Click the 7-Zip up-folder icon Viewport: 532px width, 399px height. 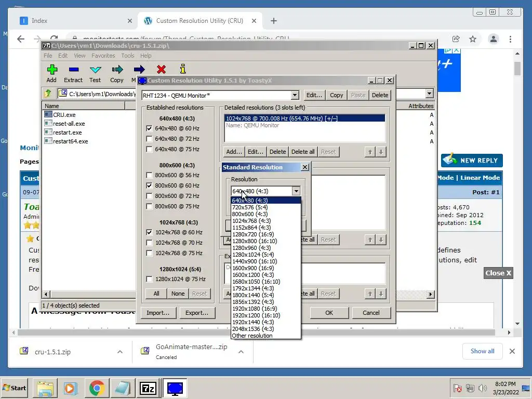(x=47, y=94)
